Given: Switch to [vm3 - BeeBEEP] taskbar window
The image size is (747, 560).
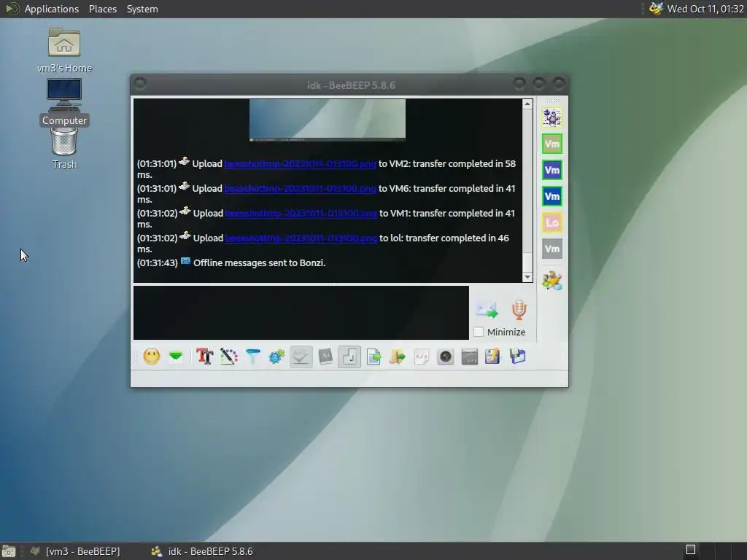Looking at the screenshot, I should tap(76, 551).
